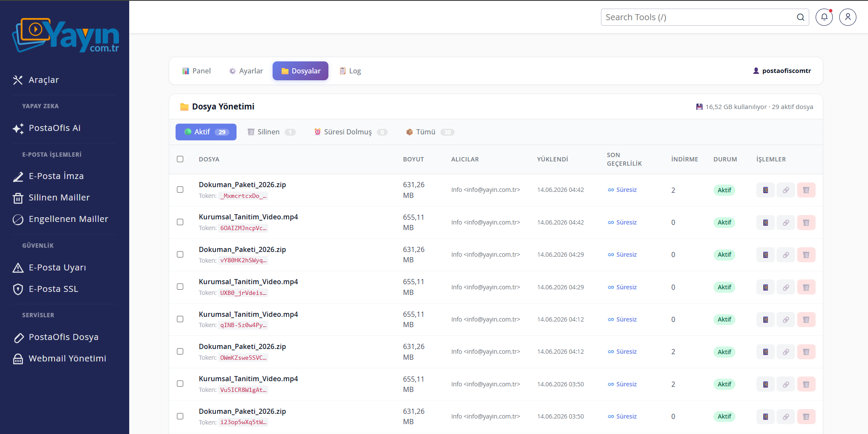Open keypad icon for token 6OAIZMJncpVc file
The width and height of the screenshot is (868, 434).
(765, 222)
